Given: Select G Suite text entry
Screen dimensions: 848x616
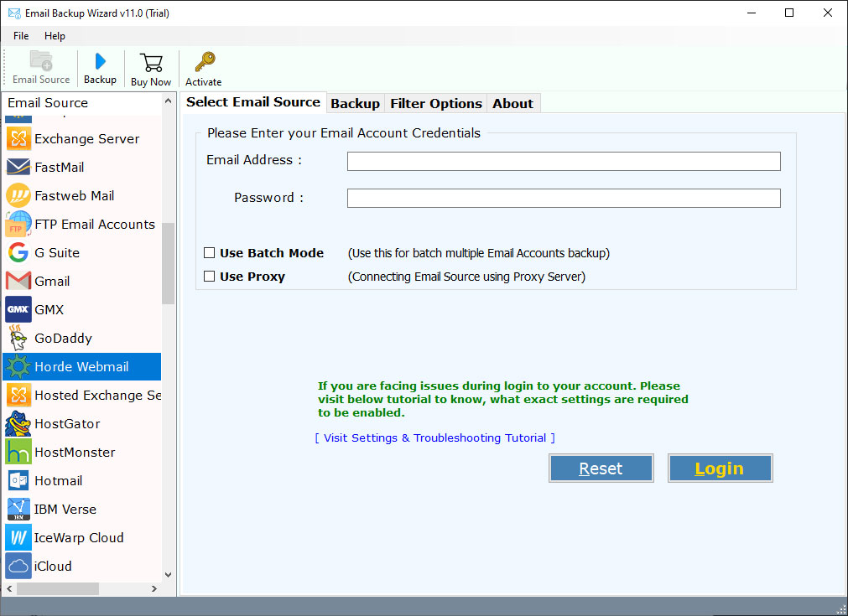Looking at the screenshot, I should [x=57, y=253].
